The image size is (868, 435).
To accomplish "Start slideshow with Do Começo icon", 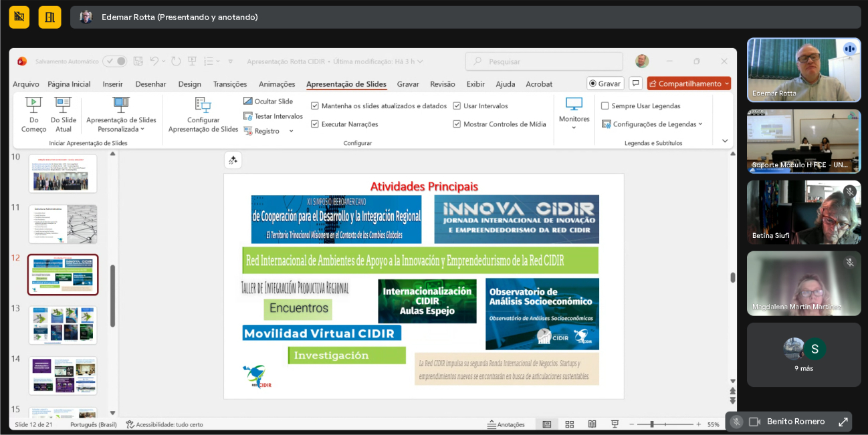I will pyautogui.click(x=33, y=104).
